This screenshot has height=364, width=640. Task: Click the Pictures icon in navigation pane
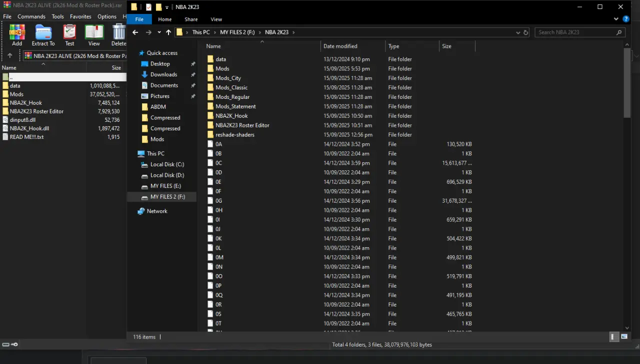click(x=144, y=96)
